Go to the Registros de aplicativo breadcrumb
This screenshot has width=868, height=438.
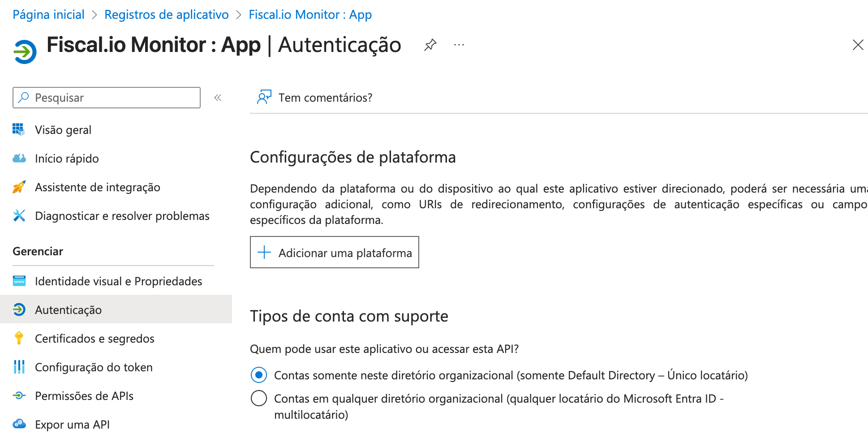click(167, 15)
